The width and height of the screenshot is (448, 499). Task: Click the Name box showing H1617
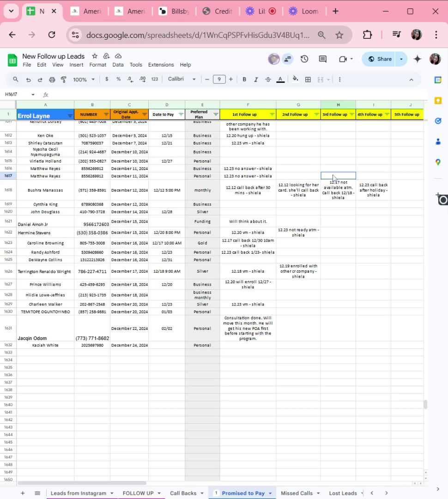click(19, 95)
